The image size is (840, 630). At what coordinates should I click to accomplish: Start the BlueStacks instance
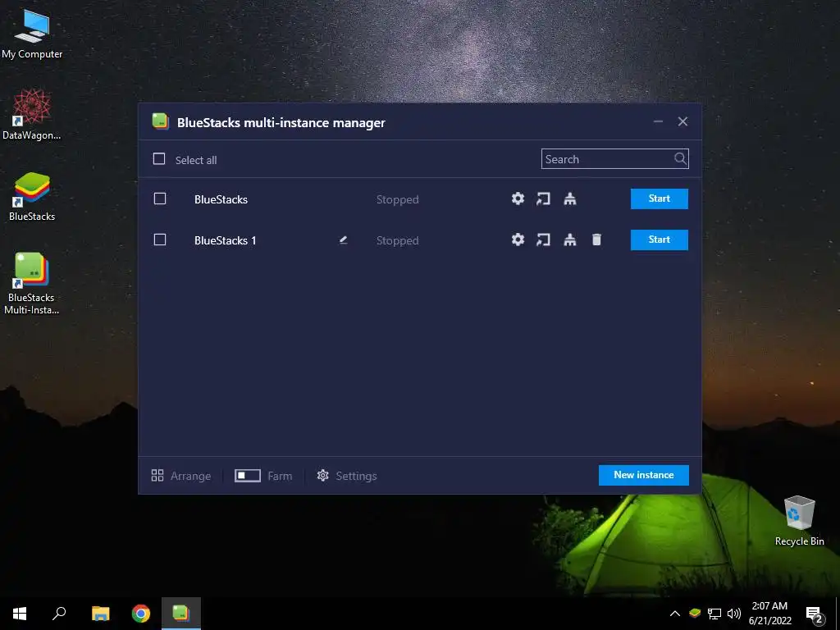pos(659,199)
